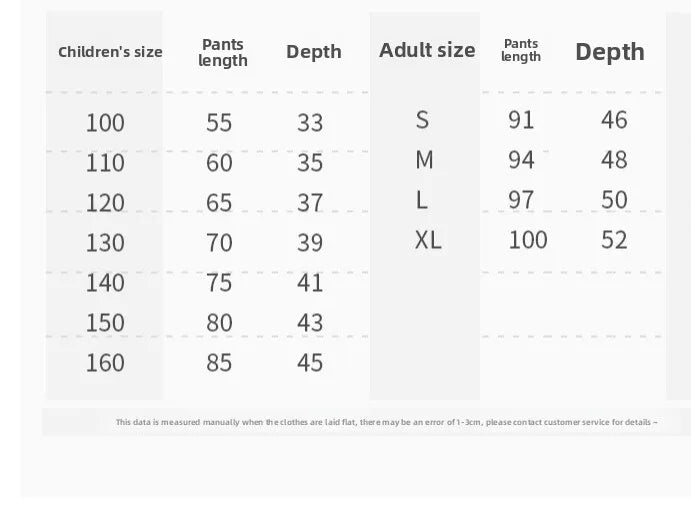Click children's size 120 row label
Viewport: 691px width, 510px height.
[x=105, y=203]
